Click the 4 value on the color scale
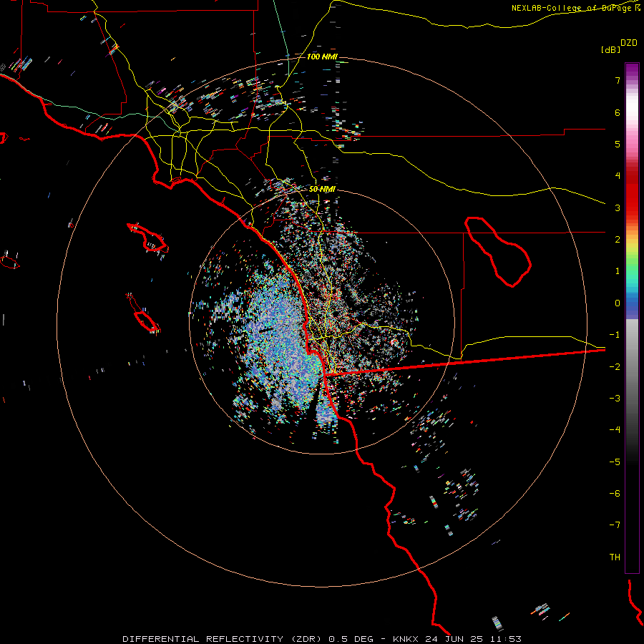The height and width of the screenshot is (644, 644). (x=618, y=176)
